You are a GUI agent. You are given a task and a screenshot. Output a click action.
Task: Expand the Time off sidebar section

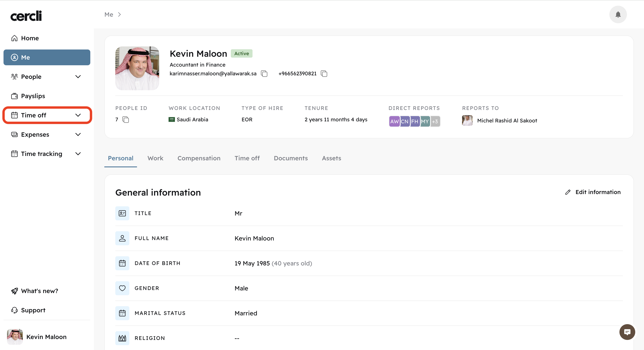[78, 115]
